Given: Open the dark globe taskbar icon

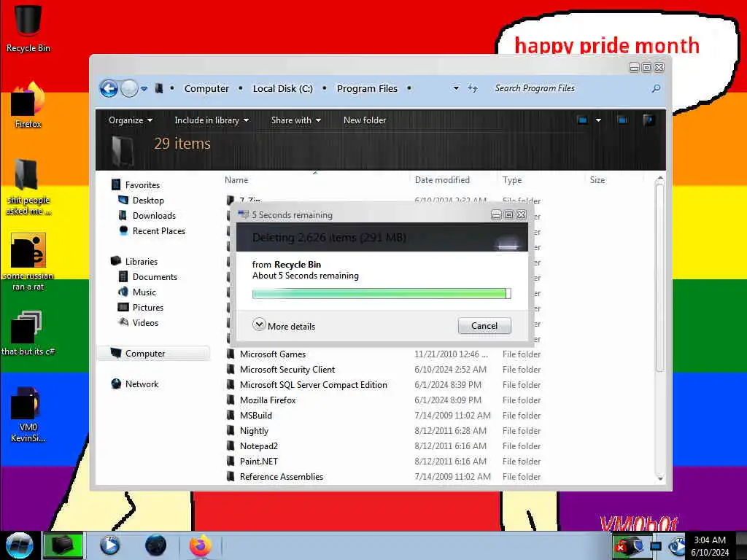Looking at the screenshot, I should (155, 545).
